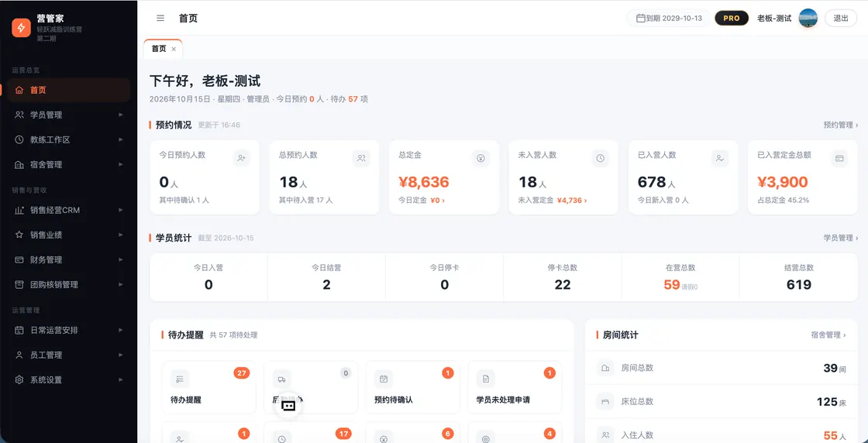The image size is (868, 443).
Task: Open the user avatar picture
Action: pos(808,19)
